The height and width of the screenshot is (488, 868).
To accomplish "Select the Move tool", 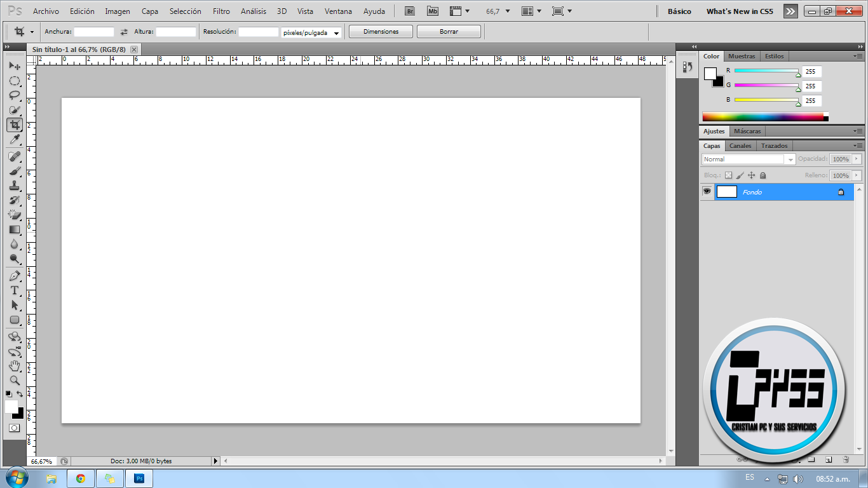I will click(14, 66).
